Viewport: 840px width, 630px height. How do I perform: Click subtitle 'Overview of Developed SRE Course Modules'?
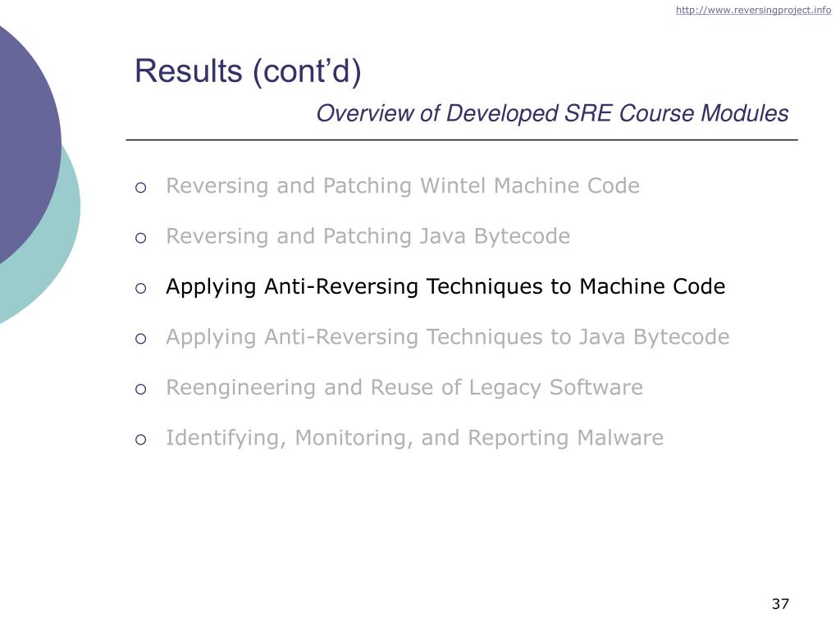552,113
